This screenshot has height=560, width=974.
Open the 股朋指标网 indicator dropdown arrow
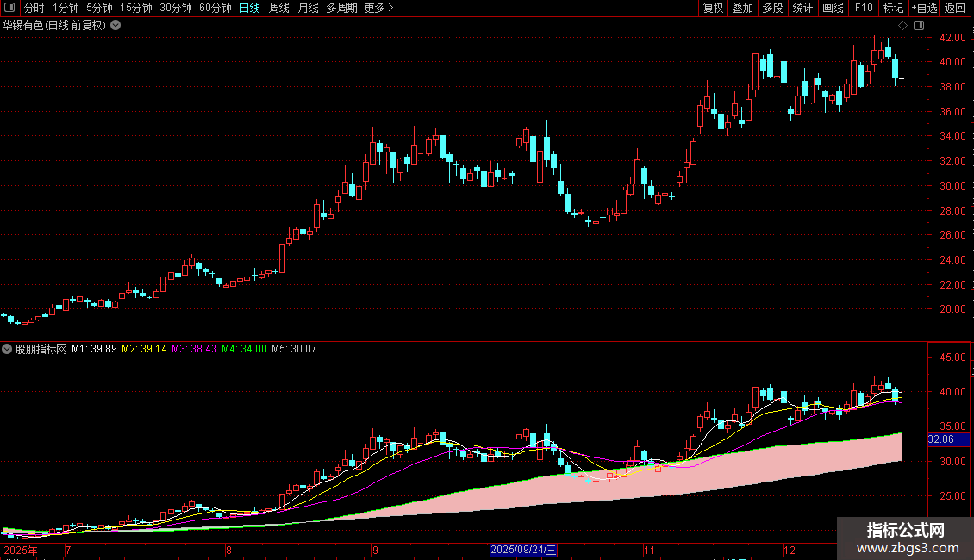tap(7, 349)
